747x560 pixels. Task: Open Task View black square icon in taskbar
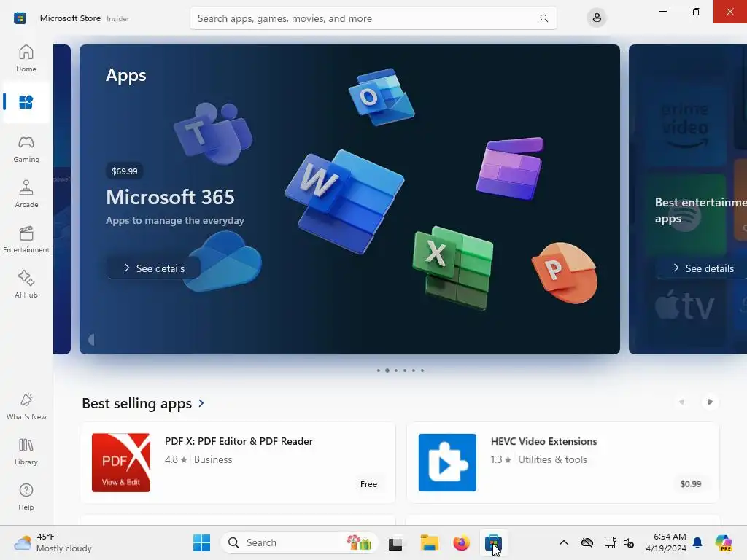395,543
